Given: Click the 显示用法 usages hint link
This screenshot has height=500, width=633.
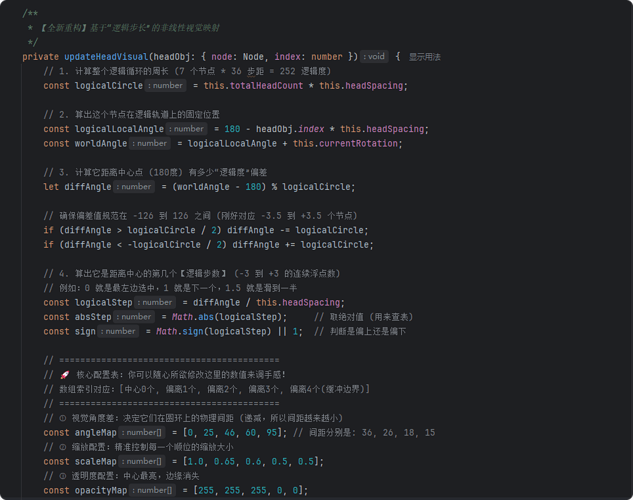Looking at the screenshot, I should [x=424, y=57].
